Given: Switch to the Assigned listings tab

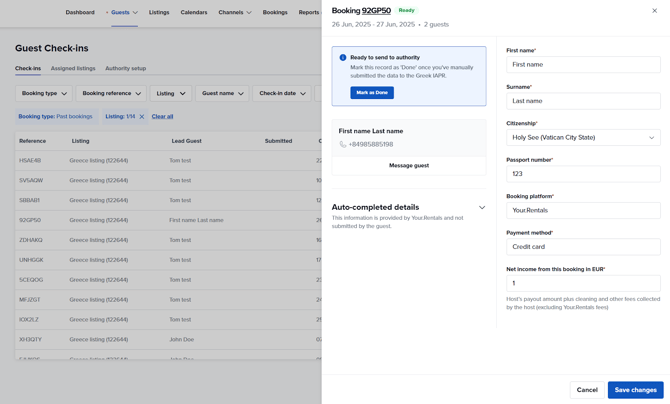Looking at the screenshot, I should [73, 68].
